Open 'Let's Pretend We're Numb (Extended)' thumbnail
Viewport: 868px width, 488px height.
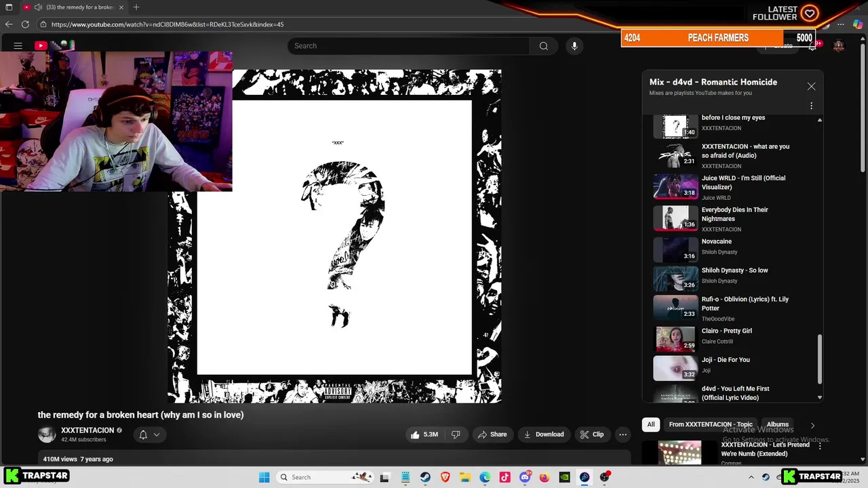pos(679,452)
